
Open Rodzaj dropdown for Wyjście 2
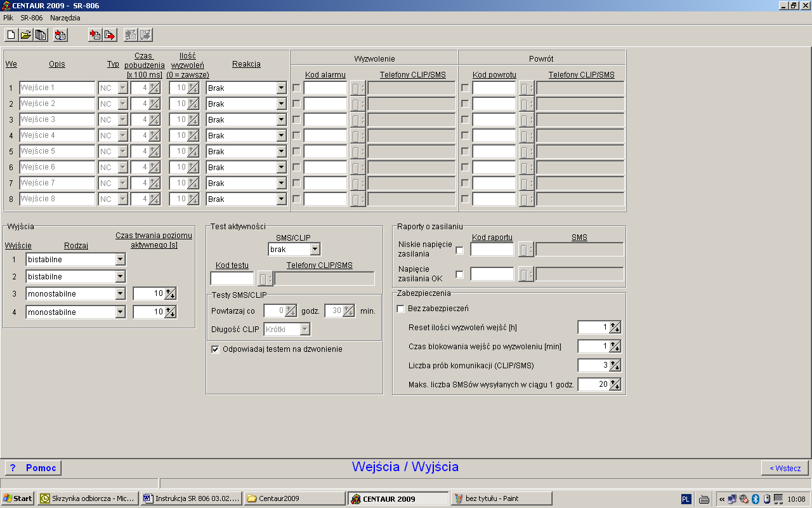pyautogui.click(x=120, y=277)
